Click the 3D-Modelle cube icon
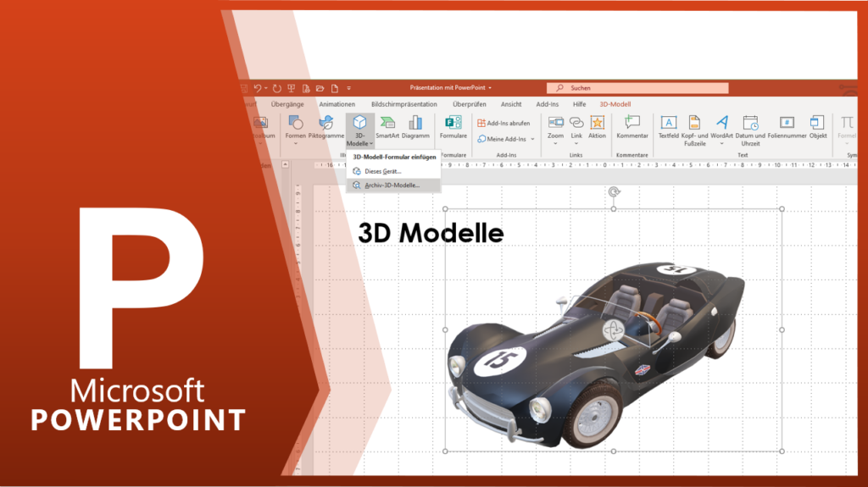 tap(359, 122)
